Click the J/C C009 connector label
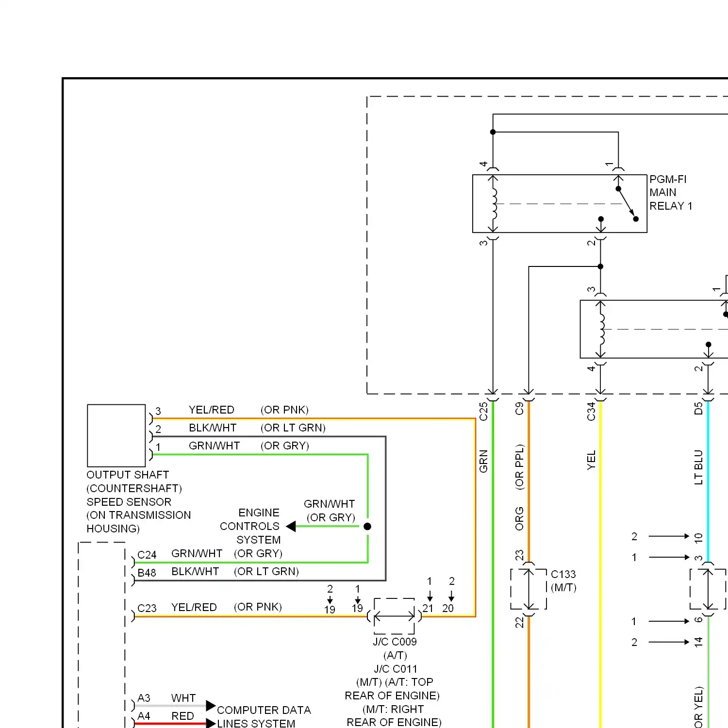Screen dimensions: 728x728 click(x=395, y=642)
